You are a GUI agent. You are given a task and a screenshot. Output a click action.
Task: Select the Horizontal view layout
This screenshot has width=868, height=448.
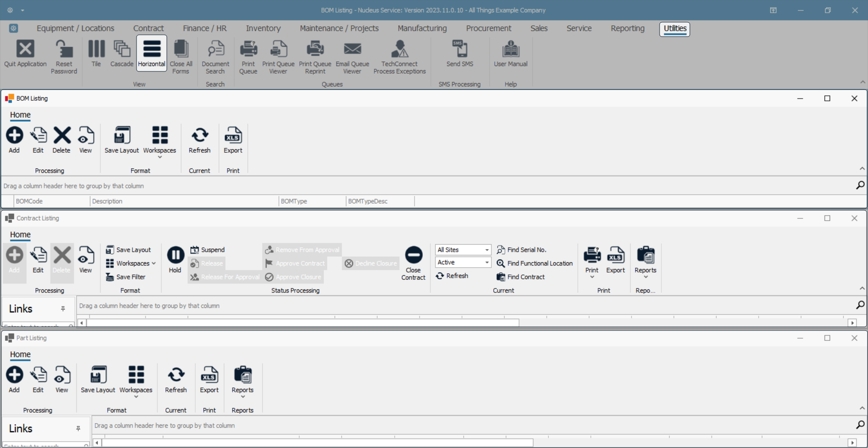point(151,53)
